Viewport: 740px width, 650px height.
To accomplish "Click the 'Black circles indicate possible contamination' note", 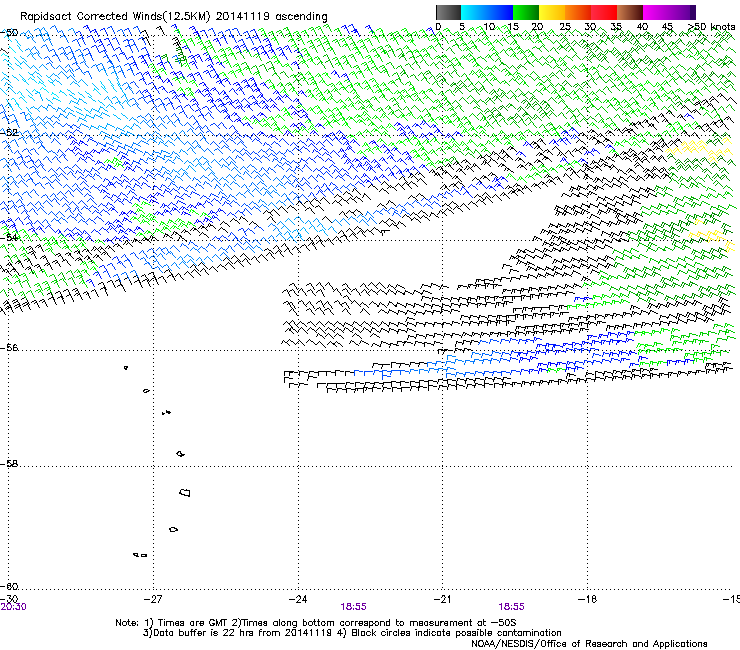I will tap(456, 633).
